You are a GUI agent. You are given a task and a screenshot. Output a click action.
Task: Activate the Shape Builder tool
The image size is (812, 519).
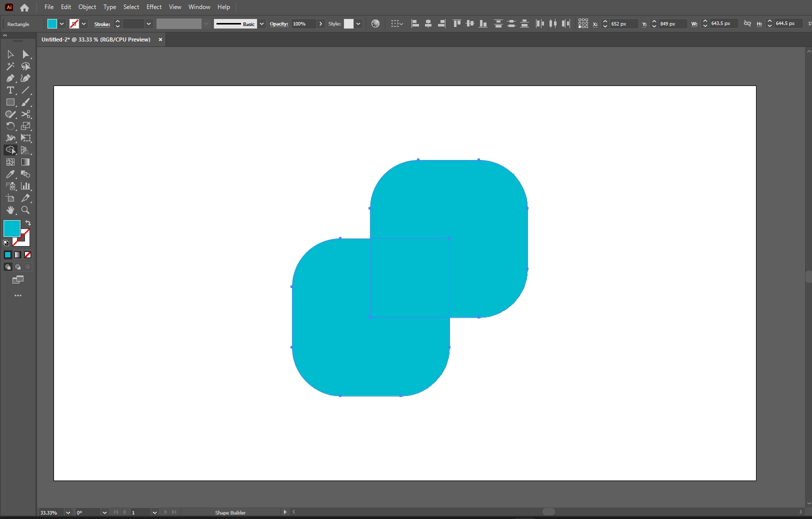click(x=10, y=150)
